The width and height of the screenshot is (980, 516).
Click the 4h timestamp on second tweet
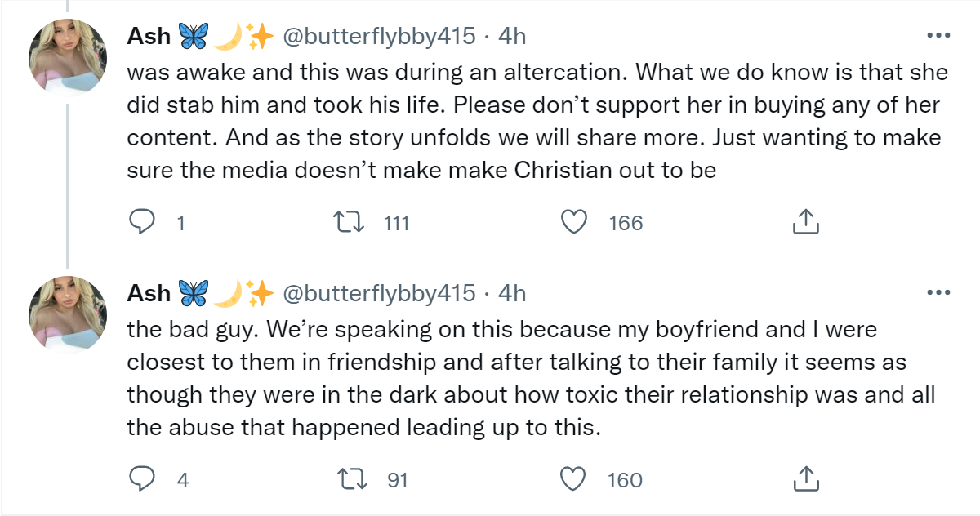pyautogui.click(x=512, y=292)
